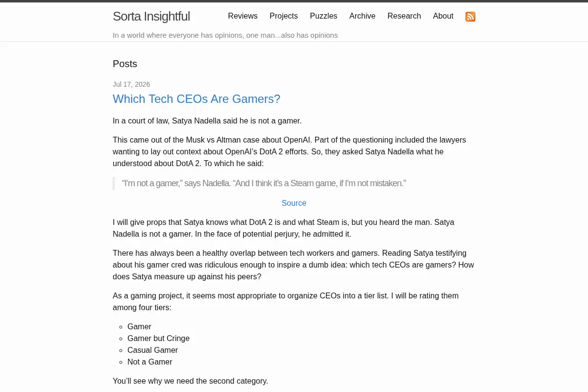The image size is (588, 392).
Task: Open the post 'Which Tech CEOs Are Gamers?'
Action: click(196, 99)
